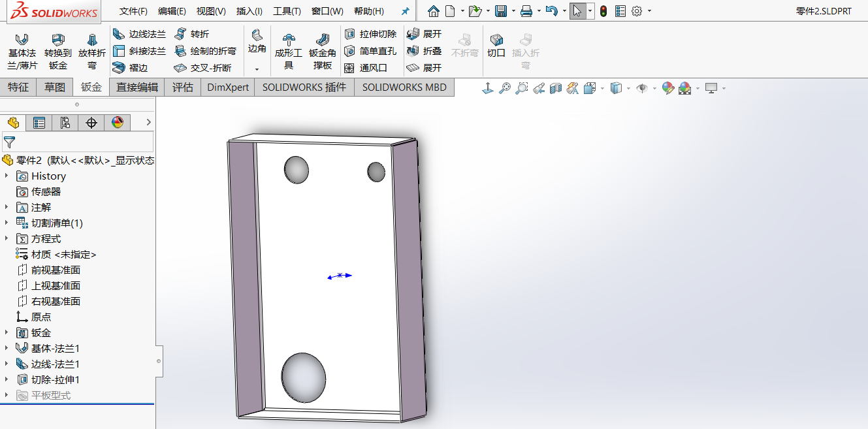Open the 文件(F) menu
Screen dimensions: 868x429
tap(133, 11)
